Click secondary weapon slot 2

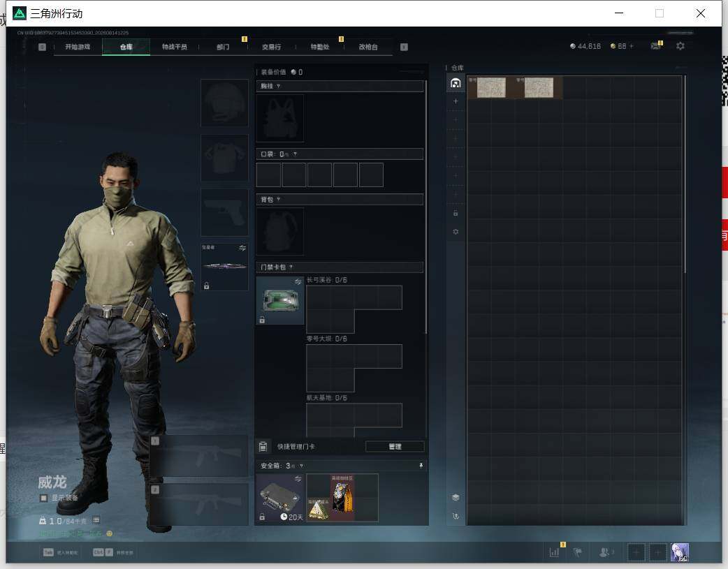198,505
